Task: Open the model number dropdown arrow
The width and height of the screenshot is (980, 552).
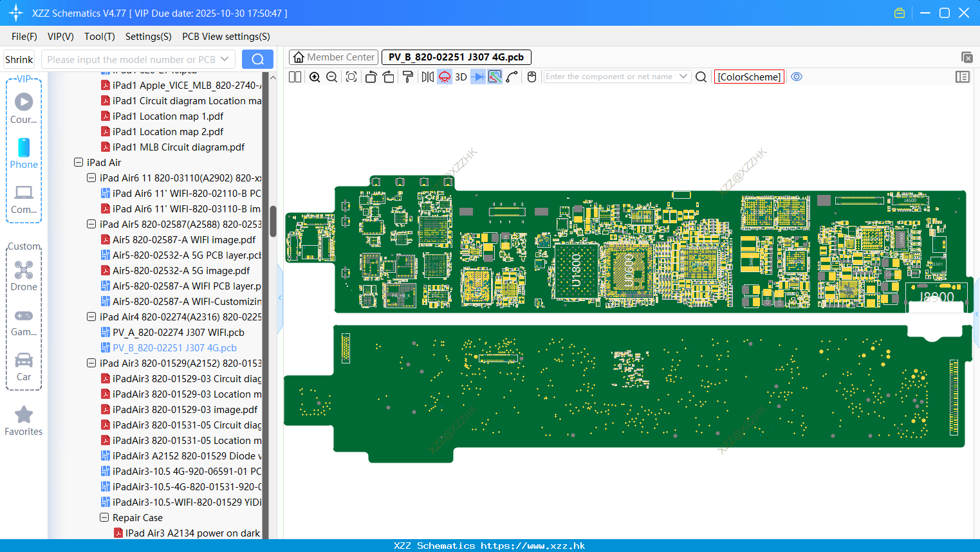Action: point(225,59)
